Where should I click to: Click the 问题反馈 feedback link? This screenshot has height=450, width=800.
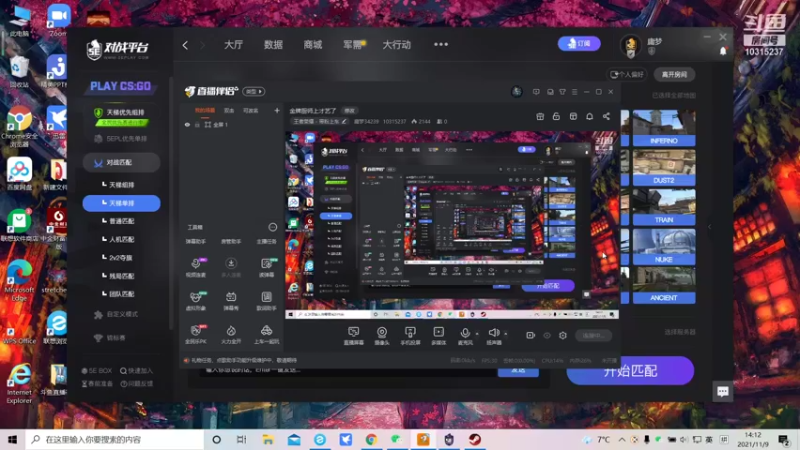pyautogui.click(x=136, y=384)
